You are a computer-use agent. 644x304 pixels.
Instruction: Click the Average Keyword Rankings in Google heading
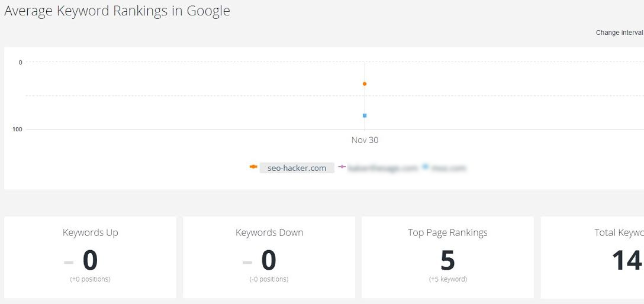click(x=117, y=11)
